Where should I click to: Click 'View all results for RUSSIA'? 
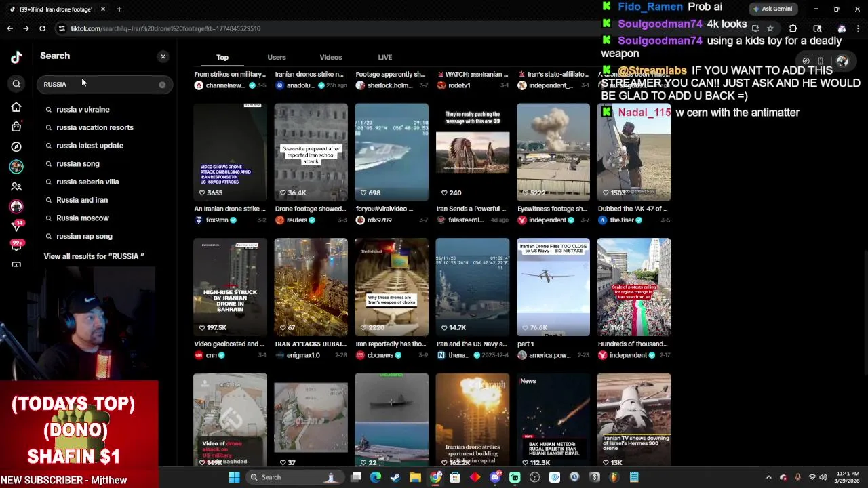pos(94,256)
